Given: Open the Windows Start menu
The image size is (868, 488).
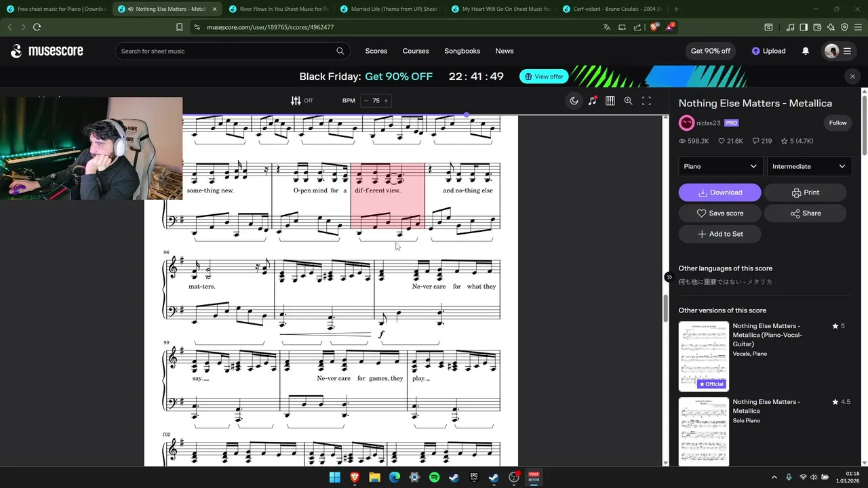Looking at the screenshot, I should point(334,477).
